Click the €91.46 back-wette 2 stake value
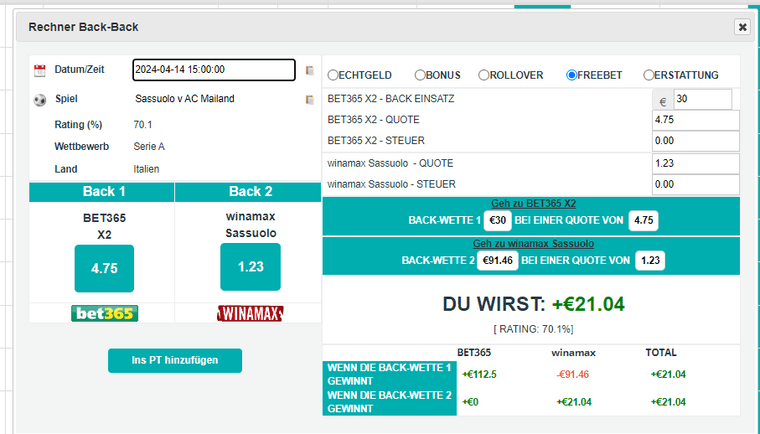This screenshot has height=434, width=760. 498,260
